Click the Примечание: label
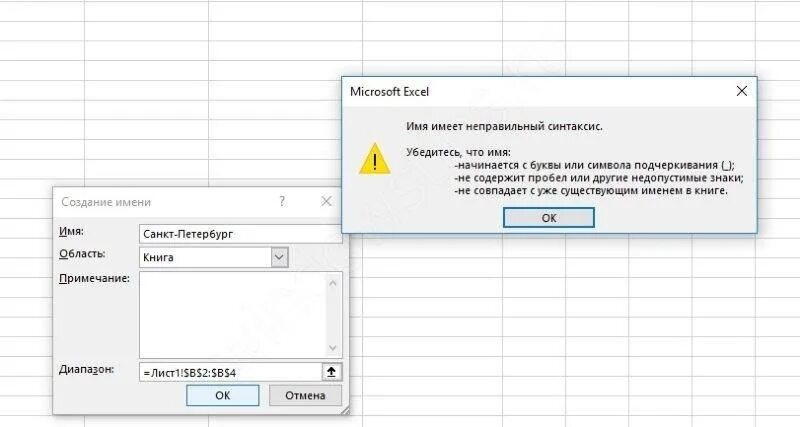 94,279
